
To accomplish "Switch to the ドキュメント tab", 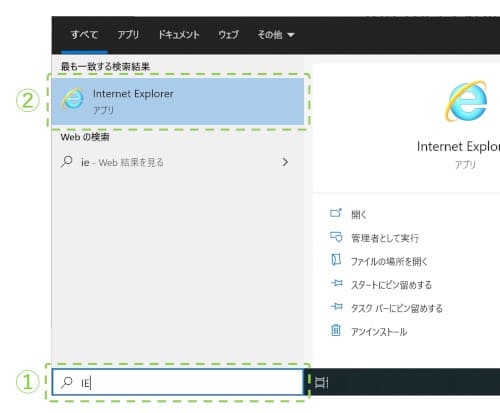I will tap(179, 35).
